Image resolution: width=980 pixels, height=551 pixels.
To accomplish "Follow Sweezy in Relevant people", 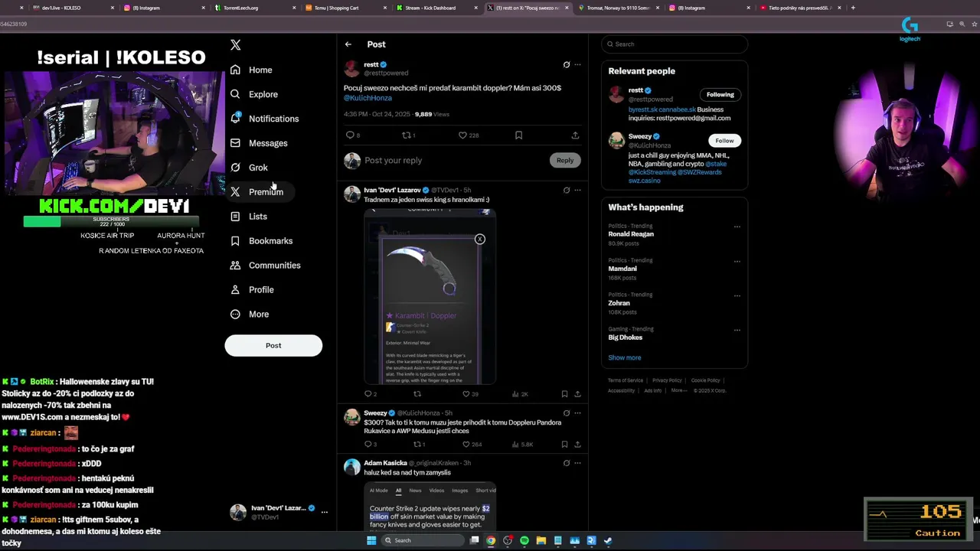I will tap(724, 141).
